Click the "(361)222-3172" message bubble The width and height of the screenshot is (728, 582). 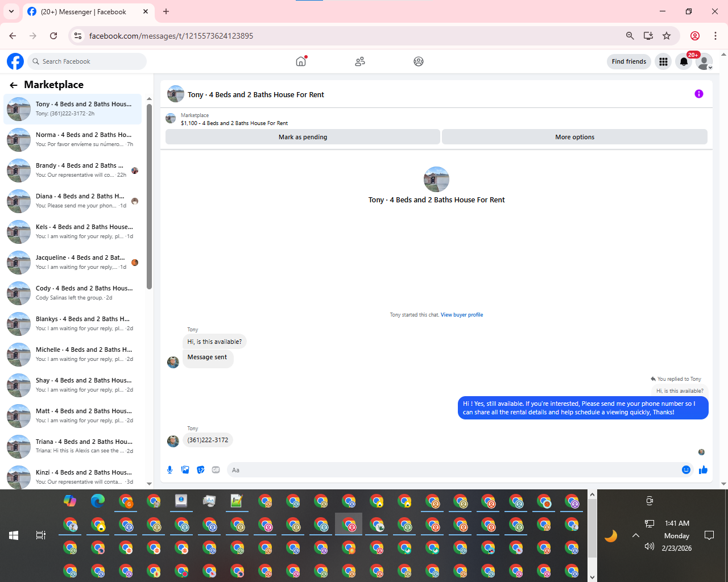coord(208,440)
